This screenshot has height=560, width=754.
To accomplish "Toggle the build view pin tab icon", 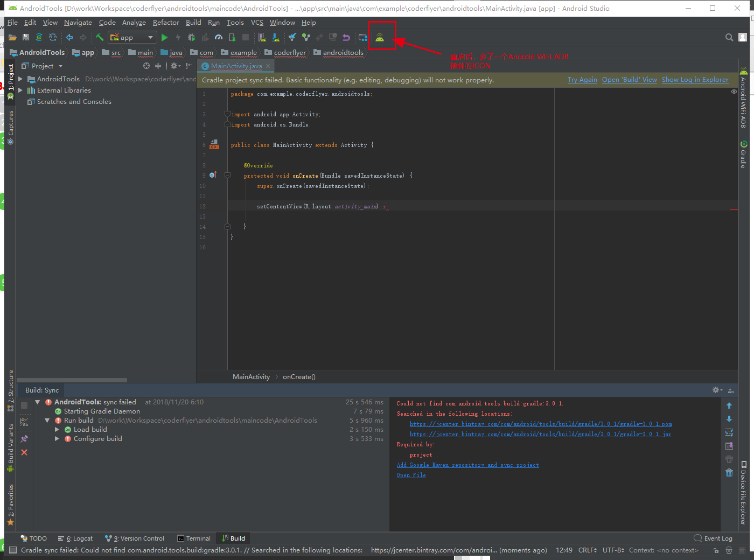I will point(24,439).
